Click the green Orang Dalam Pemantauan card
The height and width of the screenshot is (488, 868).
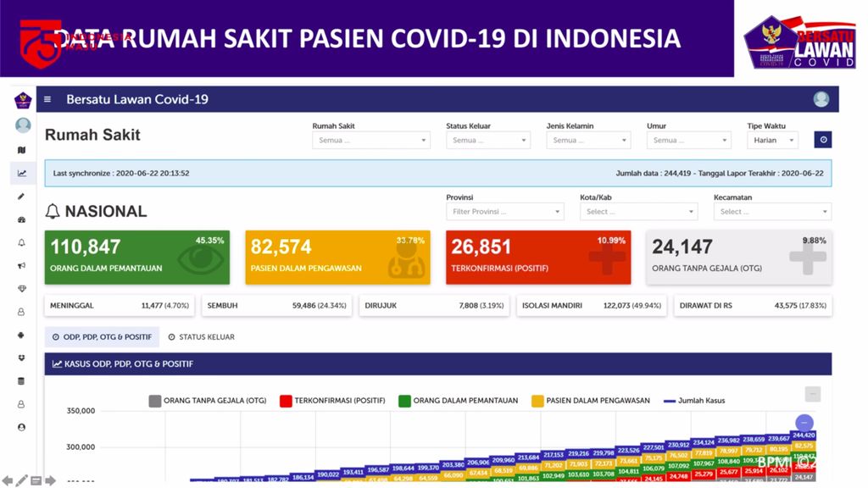click(137, 258)
